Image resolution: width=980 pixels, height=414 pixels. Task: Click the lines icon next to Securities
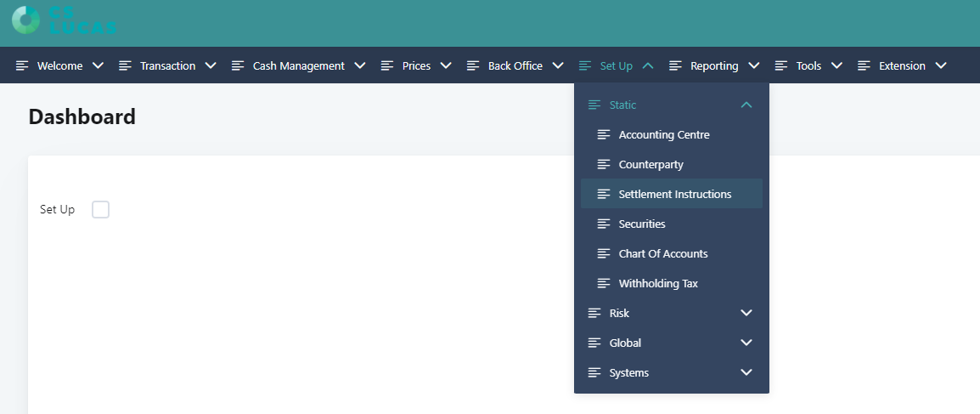click(604, 224)
